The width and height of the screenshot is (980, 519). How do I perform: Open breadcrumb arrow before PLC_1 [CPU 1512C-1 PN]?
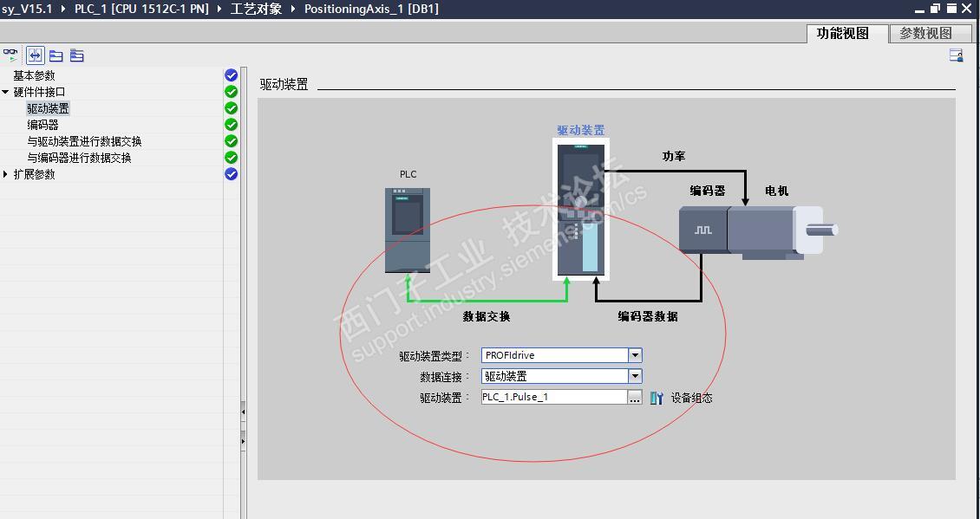tap(64, 9)
